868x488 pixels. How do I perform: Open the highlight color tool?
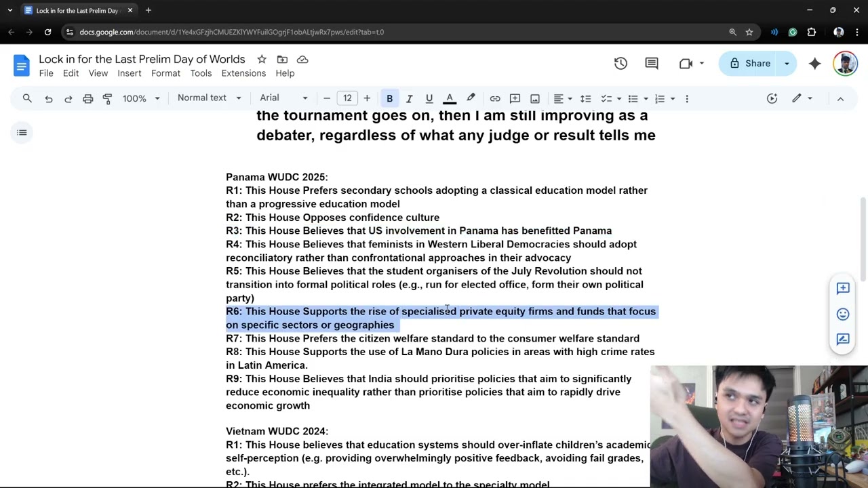click(471, 98)
